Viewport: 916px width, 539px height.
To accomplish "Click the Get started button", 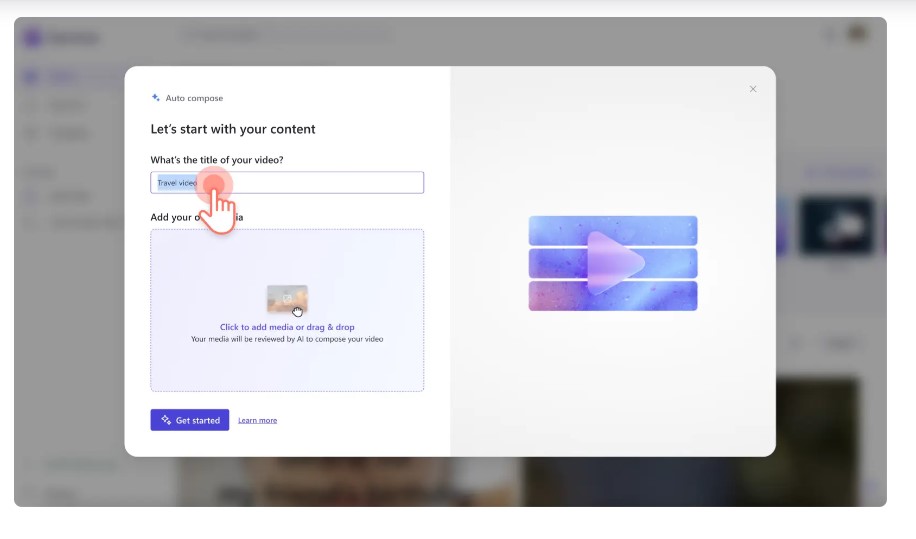I will click(190, 420).
